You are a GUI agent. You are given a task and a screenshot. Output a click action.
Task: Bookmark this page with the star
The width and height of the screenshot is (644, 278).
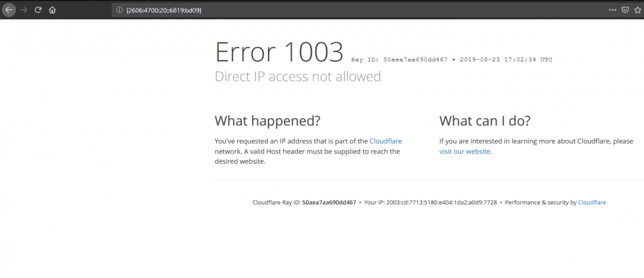click(x=637, y=10)
